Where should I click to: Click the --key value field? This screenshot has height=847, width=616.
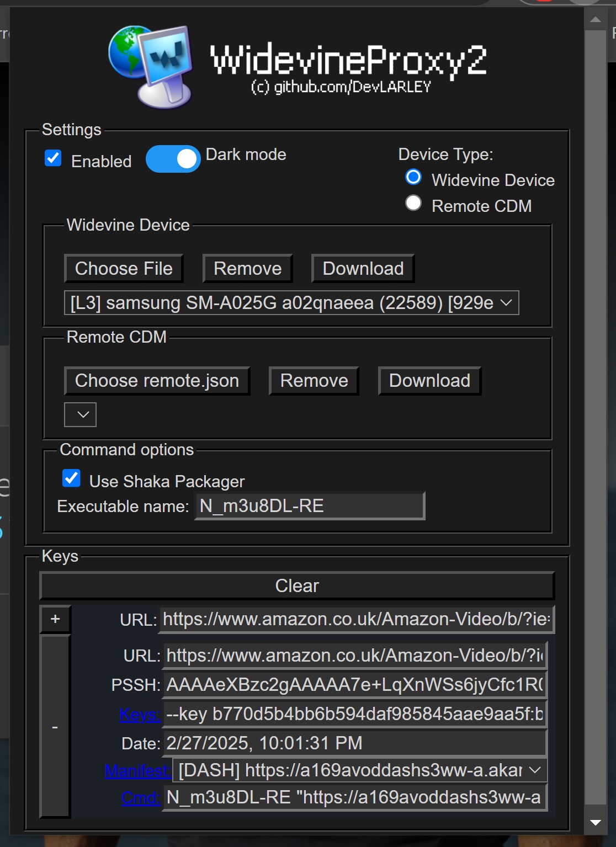[x=355, y=714]
